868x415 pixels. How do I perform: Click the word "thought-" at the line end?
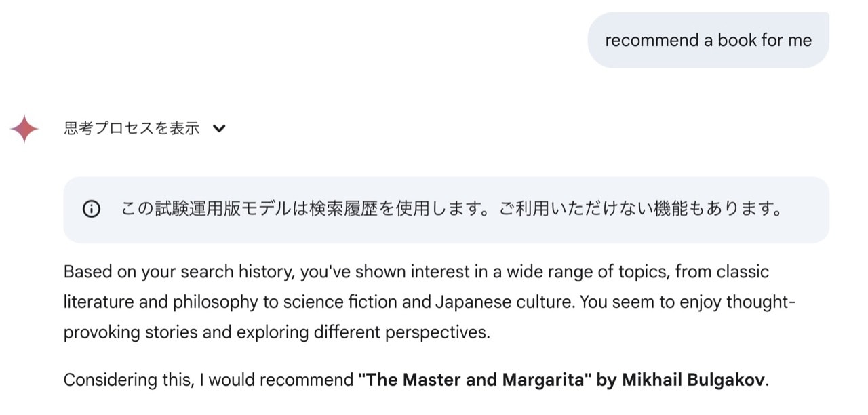coord(760,302)
